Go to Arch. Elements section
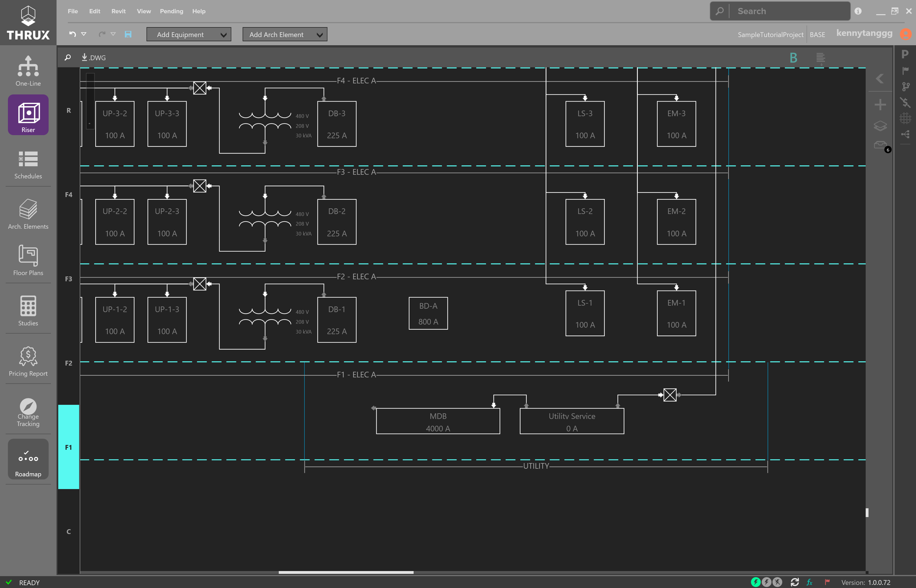 tap(28, 214)
